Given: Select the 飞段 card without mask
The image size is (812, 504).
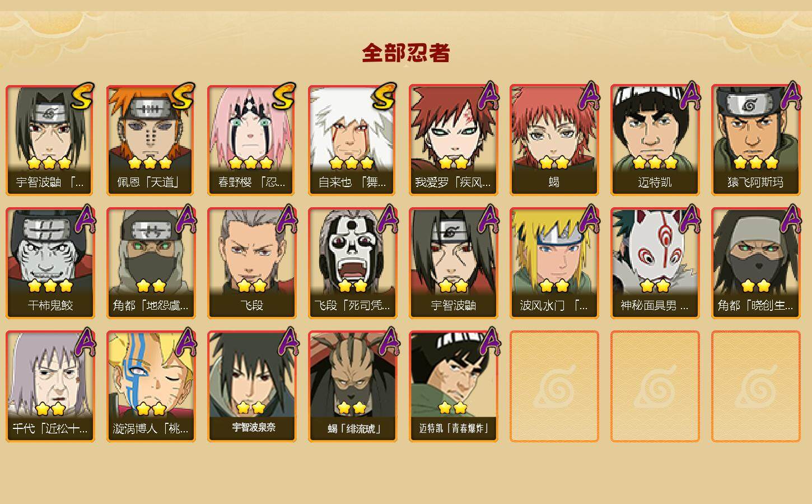Looking at the screenshot, I should pos(251,263).
